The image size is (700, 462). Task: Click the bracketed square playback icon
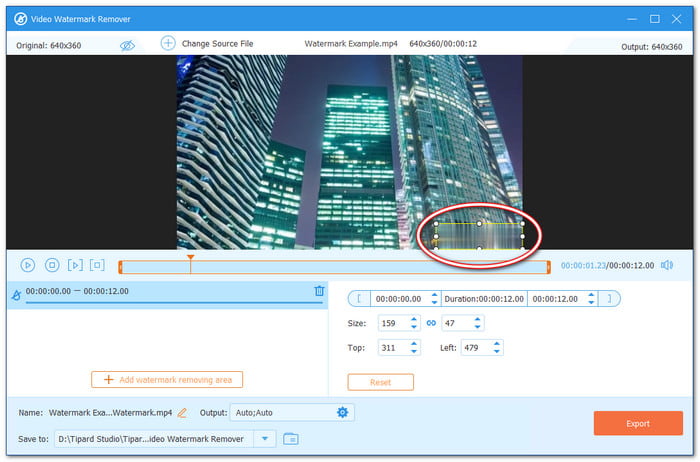tap(97, 265)
